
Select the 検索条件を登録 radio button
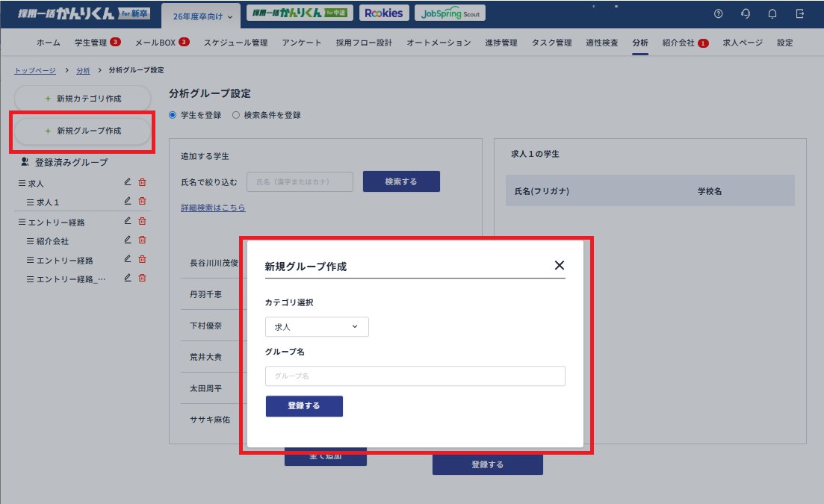(236, 115)
